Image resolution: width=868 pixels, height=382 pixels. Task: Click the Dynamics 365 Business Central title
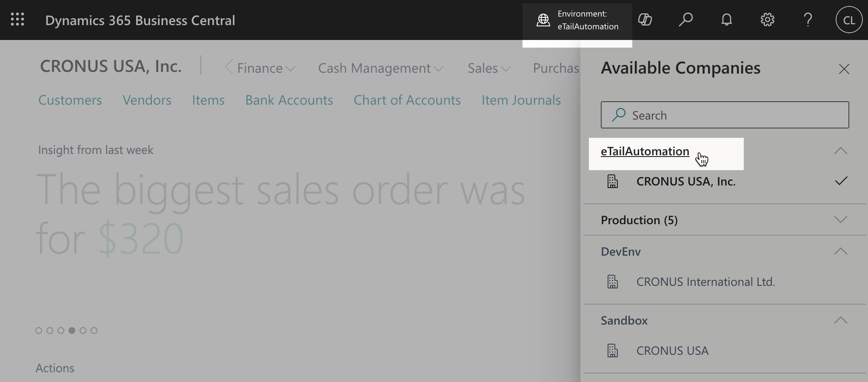pos(140,20)
